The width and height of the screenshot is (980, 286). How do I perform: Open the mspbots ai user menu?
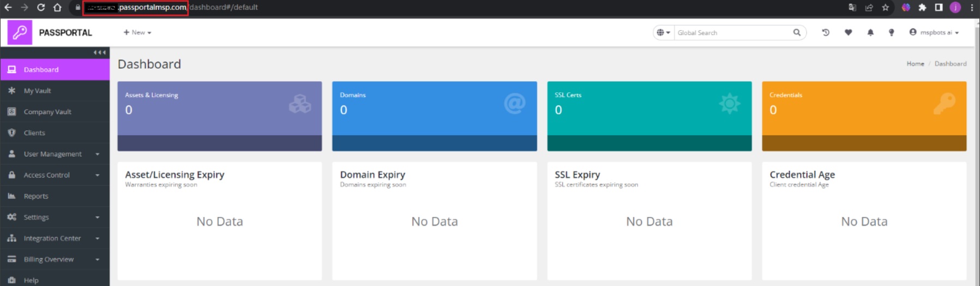tap(934, 32)
